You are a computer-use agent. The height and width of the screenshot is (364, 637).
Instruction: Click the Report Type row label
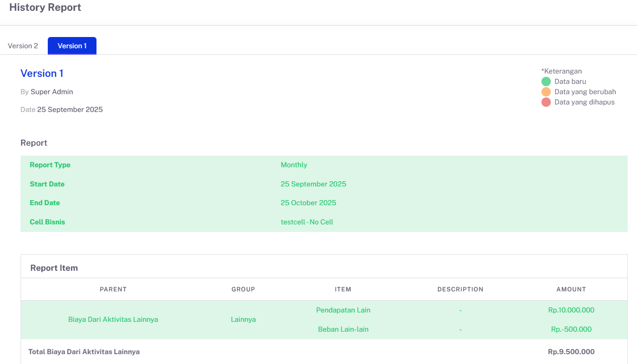[50, 165]
